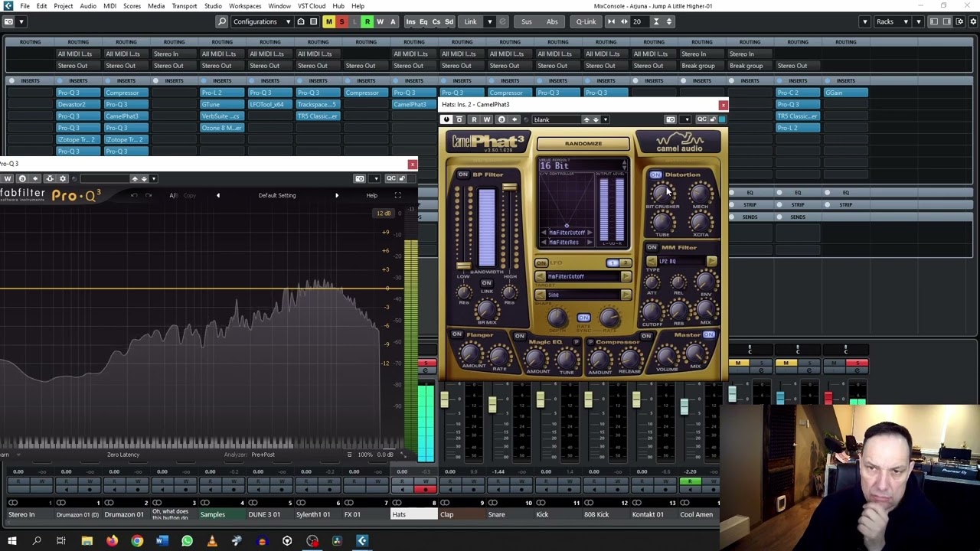Click previous arrow for LFO shape Sine

[541, 295]
